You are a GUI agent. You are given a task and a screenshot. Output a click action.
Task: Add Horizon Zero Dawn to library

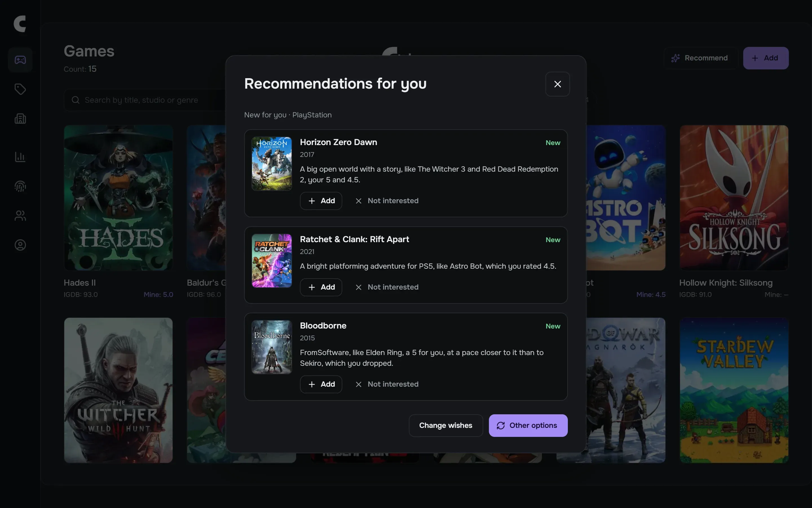[321, 201]
